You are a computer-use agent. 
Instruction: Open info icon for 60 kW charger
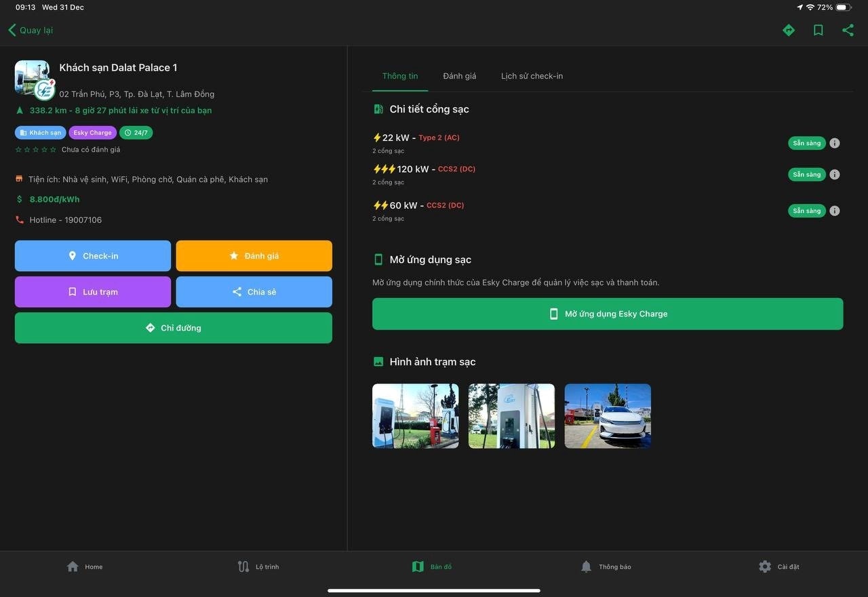pyautogui.click(x=835, y=211)
